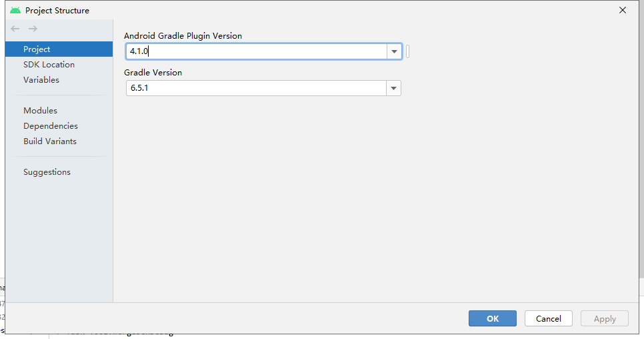Image resolution: width=644 pixels, height=339 pixels.
Task: Select the Project section
Action: [x=37, y=49]
